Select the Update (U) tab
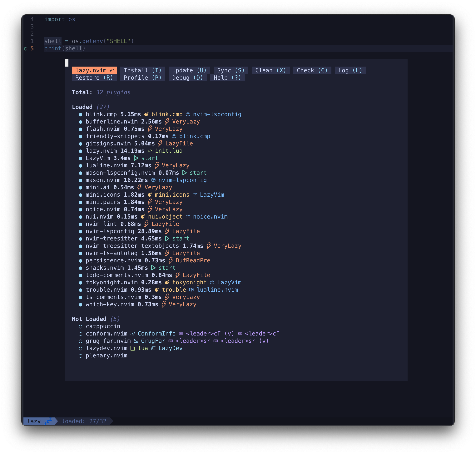Screen dimensions: 476x454 pos(189,70)
